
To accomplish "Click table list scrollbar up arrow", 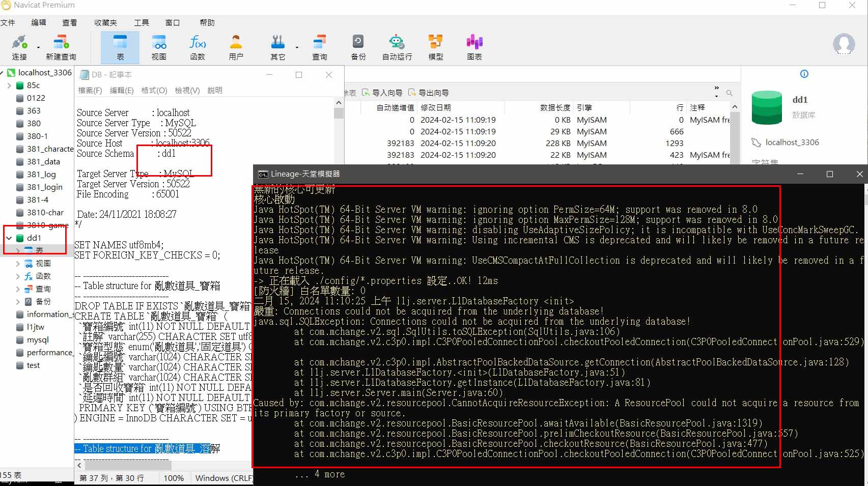I will coord(735,106).
